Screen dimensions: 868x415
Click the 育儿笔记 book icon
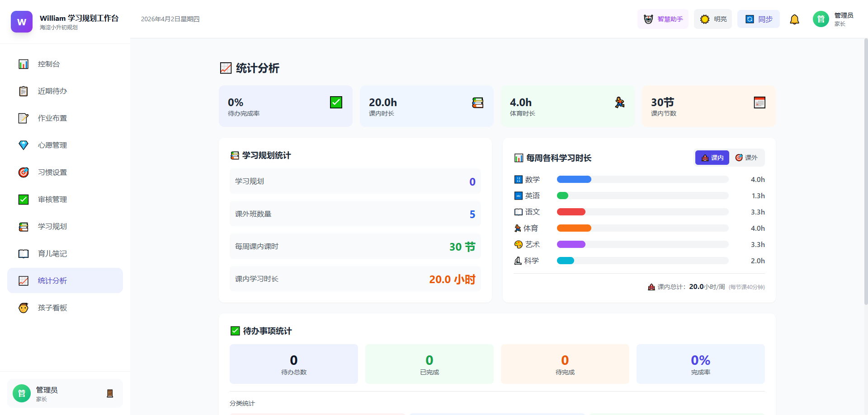[24, 254]
